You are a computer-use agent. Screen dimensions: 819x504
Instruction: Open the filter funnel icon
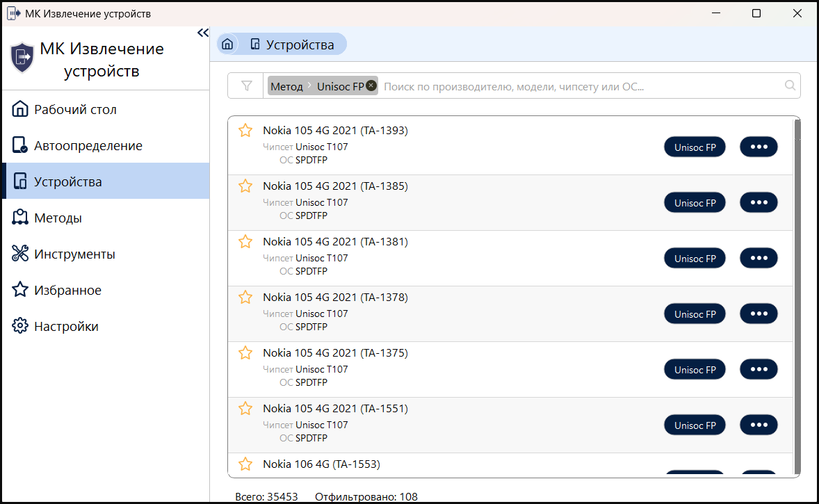pyautogui.click(x=247, y=86)
